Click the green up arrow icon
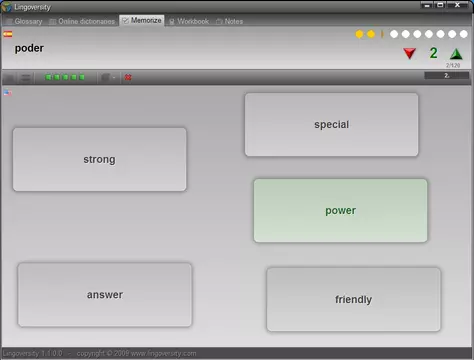The image size is (474, 360). tap(456, 54)
